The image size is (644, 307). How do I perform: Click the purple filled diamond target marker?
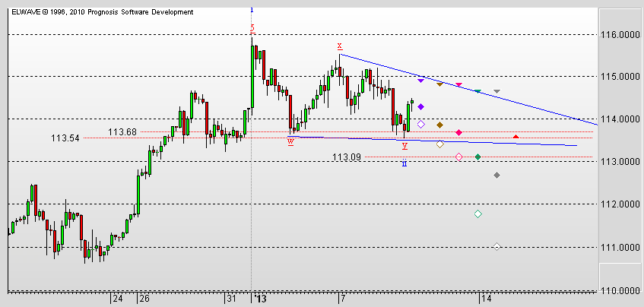point(421,107)
